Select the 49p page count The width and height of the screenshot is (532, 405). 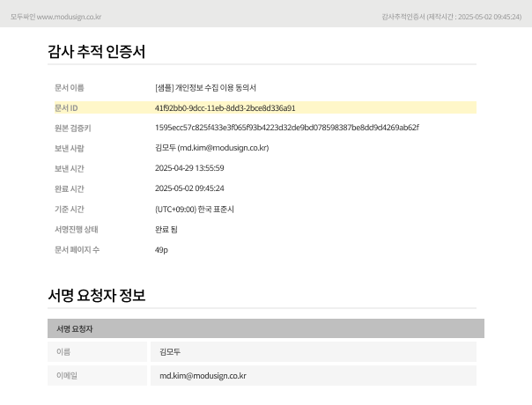(161, 250)
